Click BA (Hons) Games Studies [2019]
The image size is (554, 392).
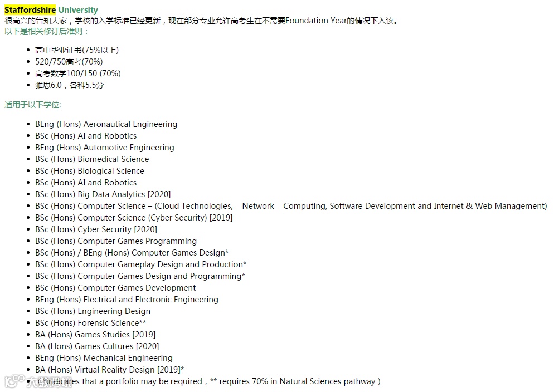tap(95, 334)
